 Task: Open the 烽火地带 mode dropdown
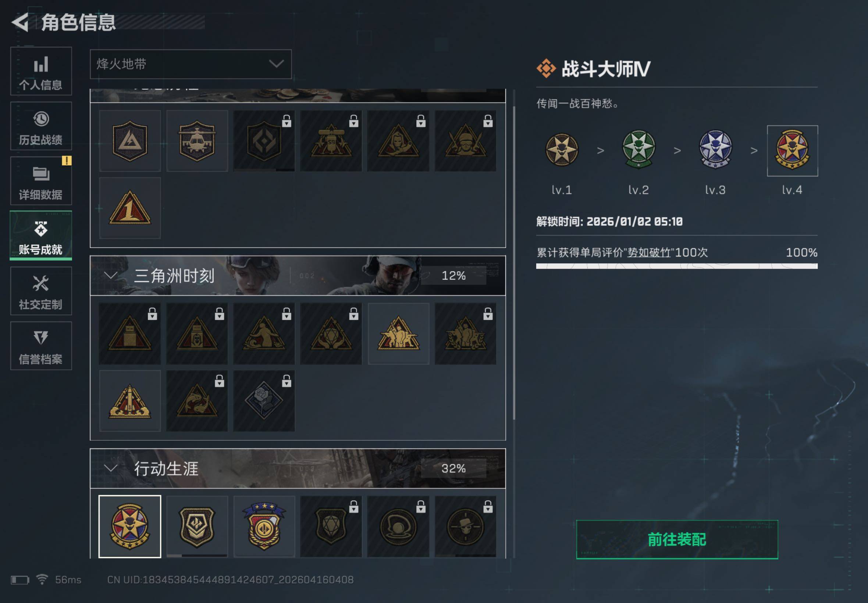coord(191,64)
